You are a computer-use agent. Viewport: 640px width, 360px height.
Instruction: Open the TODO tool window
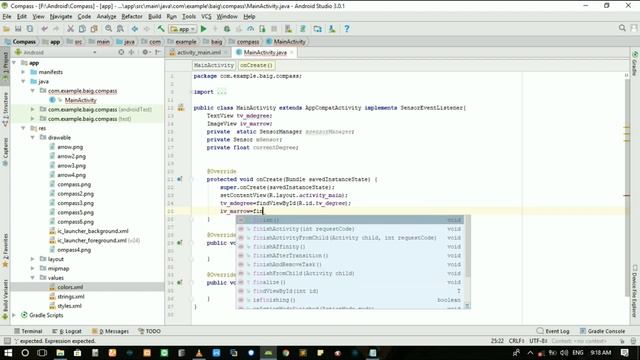coord(149,331)
